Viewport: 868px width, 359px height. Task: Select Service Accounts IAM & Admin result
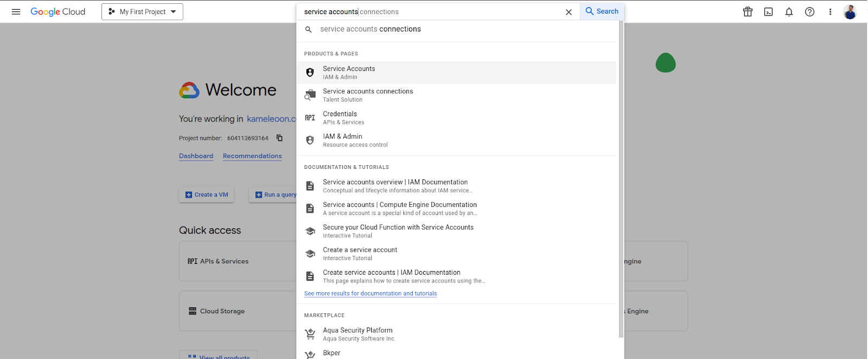tap(349, 72)
